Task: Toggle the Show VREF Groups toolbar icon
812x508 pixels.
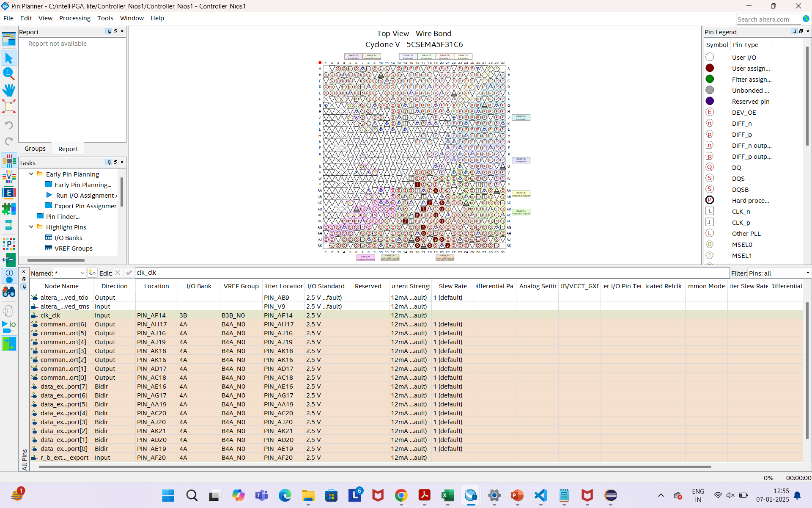Action: pyautogui.click(x=9, y=177)
